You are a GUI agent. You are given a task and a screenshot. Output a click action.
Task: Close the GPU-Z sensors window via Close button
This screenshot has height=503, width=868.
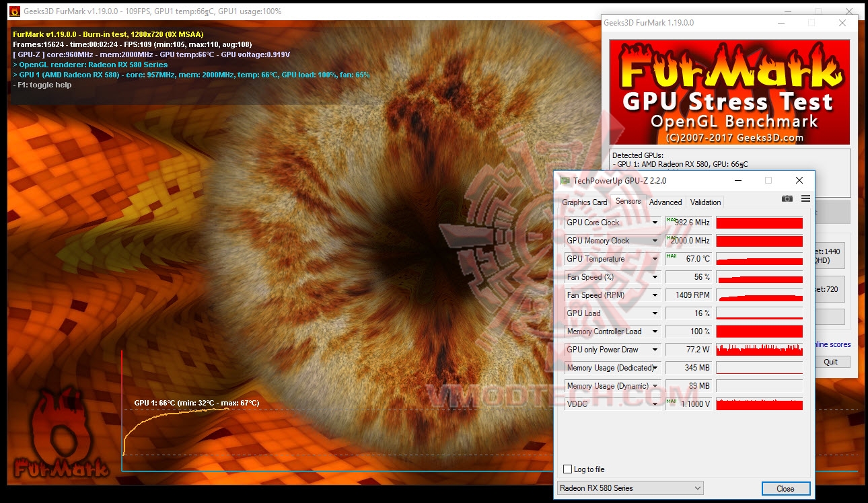coord(785,489)
